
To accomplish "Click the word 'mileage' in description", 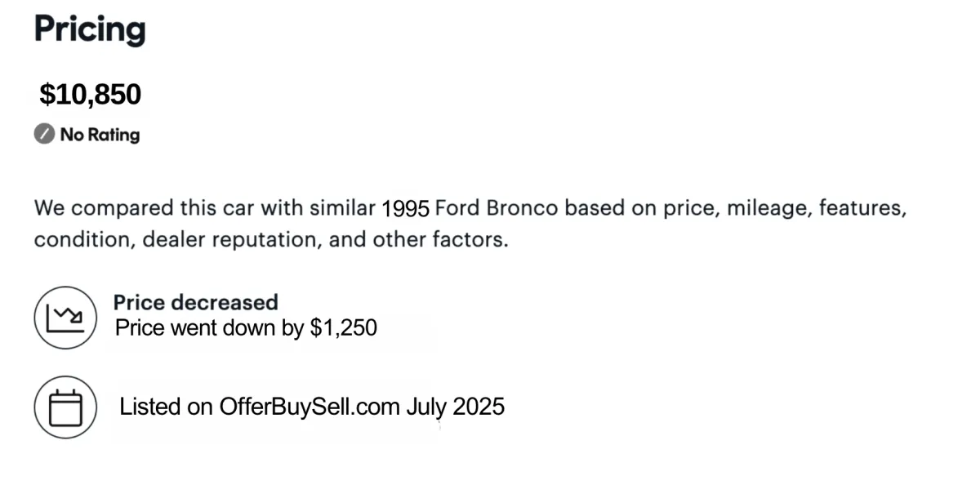I will [x=765, y=208].
